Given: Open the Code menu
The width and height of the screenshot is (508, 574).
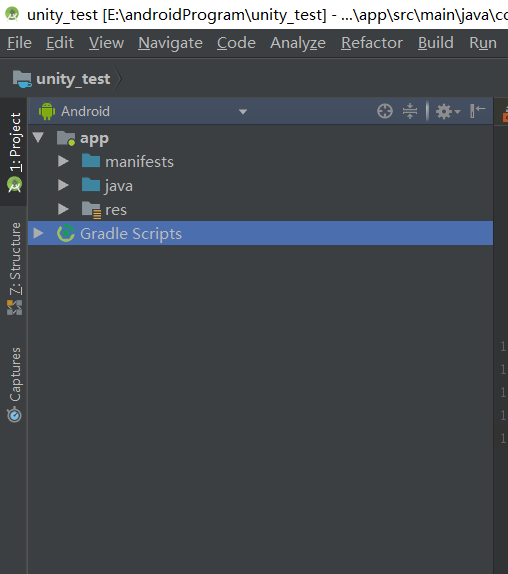Looking at the screenshot, I should tap(236, 43).
